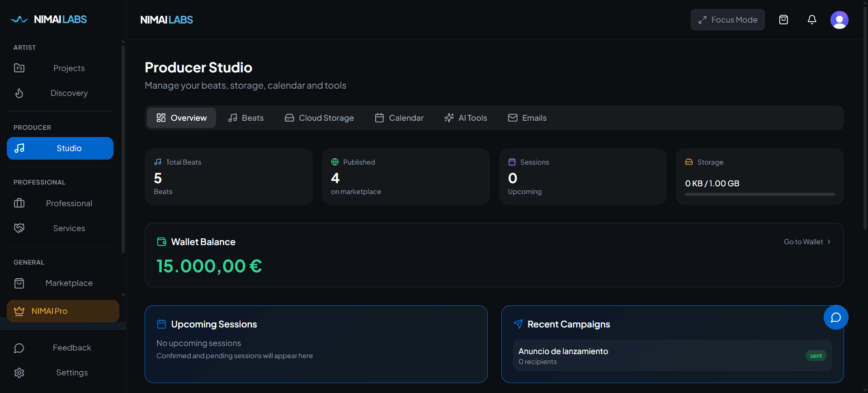Screen dimensions: 868x393
Task: Open the user profile avatar
Action: point(839,20)
